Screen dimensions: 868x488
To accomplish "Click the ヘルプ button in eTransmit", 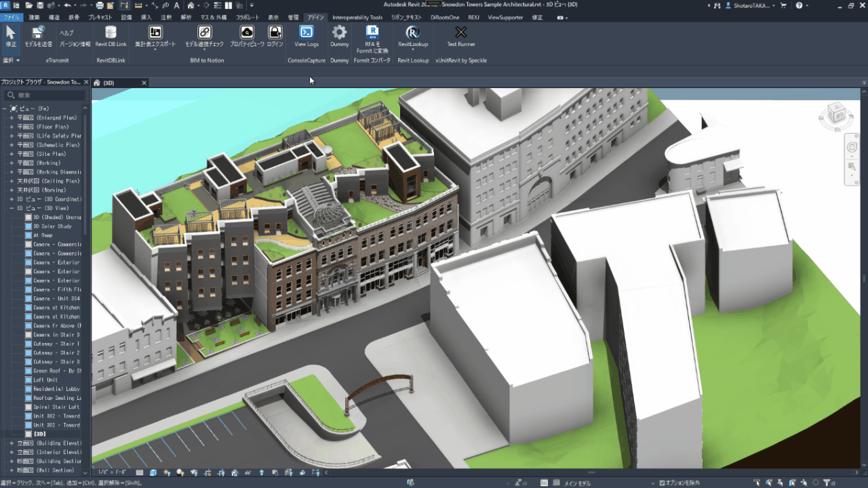I will tap(66, 33).
